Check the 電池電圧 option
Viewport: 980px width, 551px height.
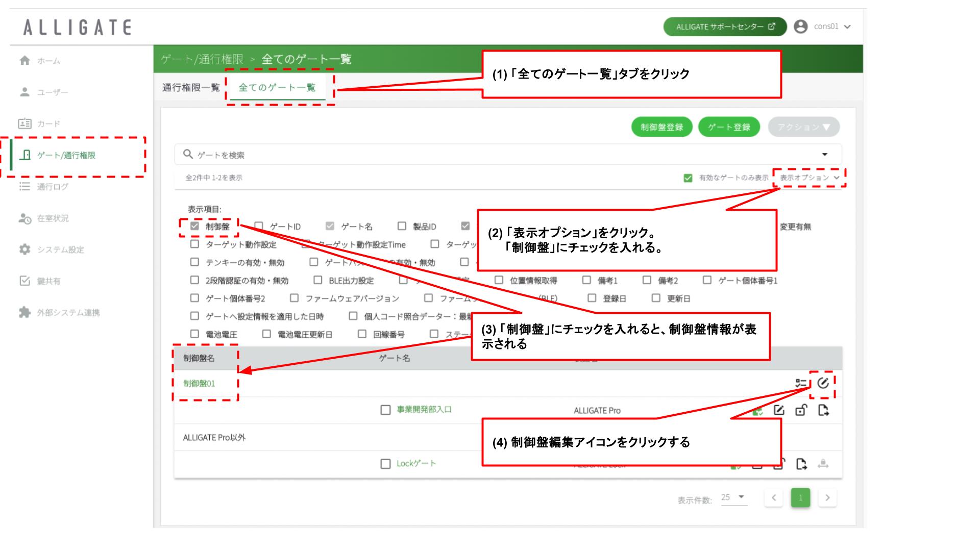(x=194, y=334)
